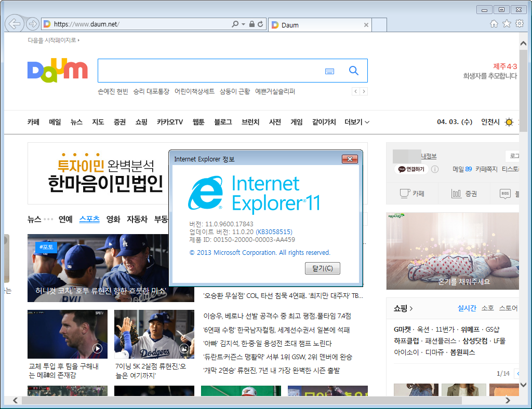Click the G마켓 shopping link
The image size is (532, 409).
[x=402, y=330]
